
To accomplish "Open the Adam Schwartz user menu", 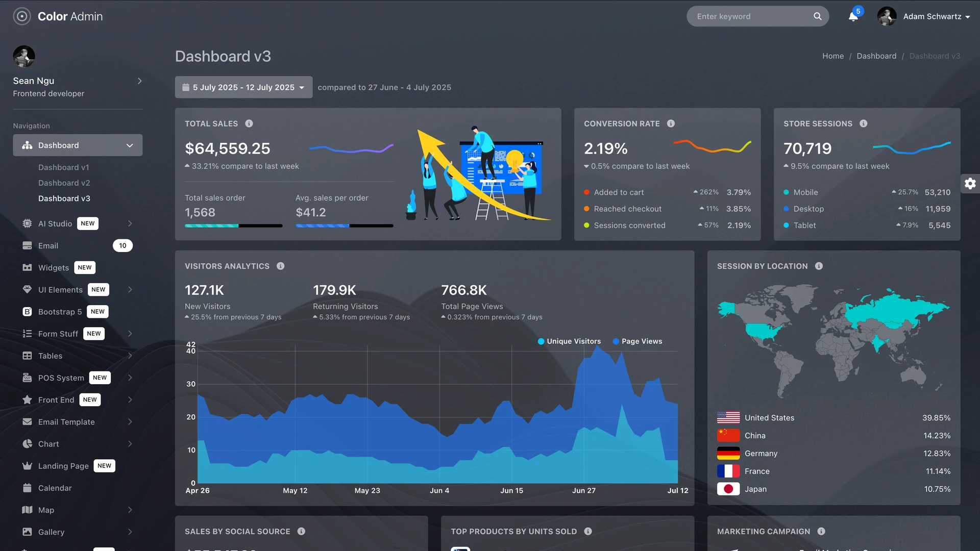I will [923, 16].
